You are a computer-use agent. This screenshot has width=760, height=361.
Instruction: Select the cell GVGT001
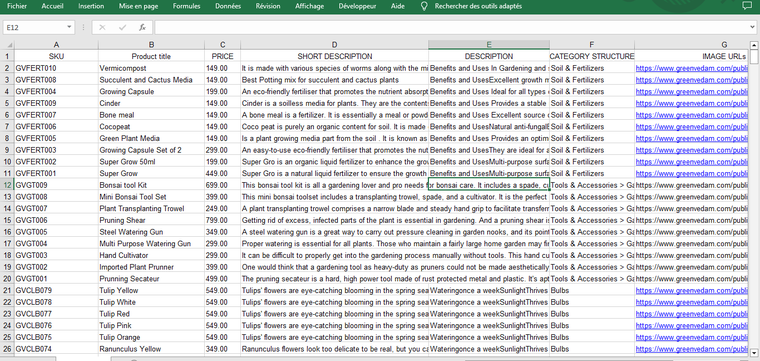[x=56, y=279]
